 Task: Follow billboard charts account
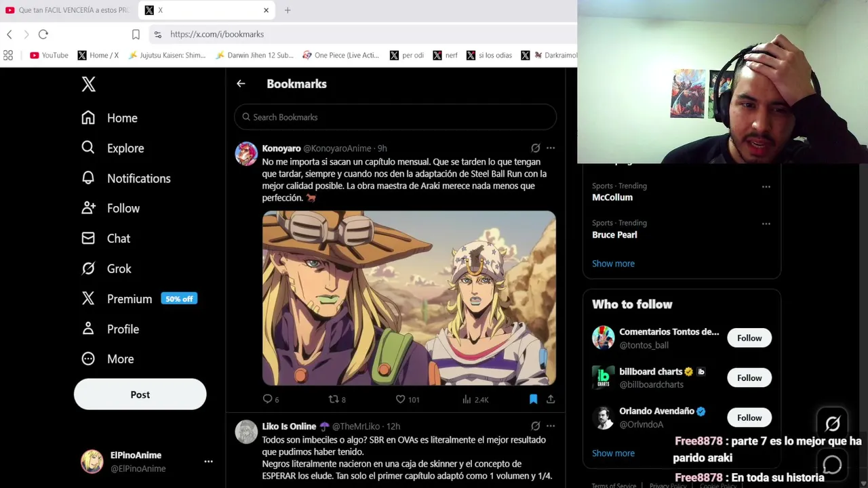[749, 378]
